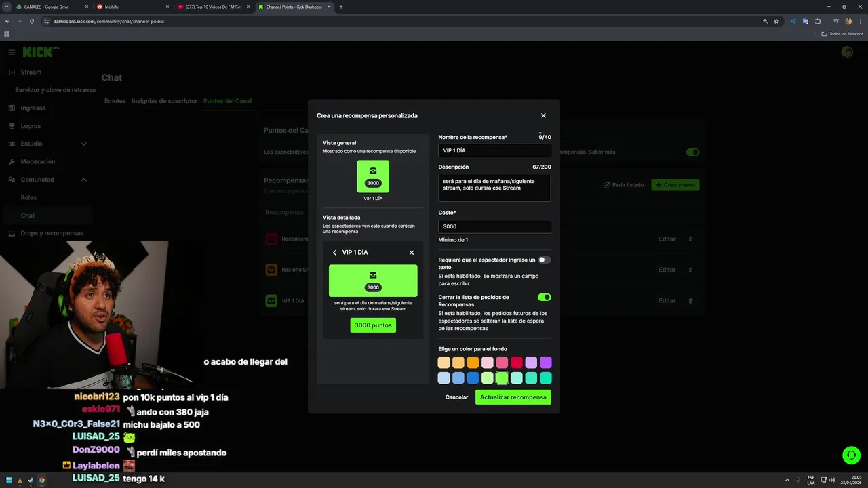Click Editar for the haz una reward
Image resolution: width=868 pixels, height=488 pixels.
click(667, 270)
